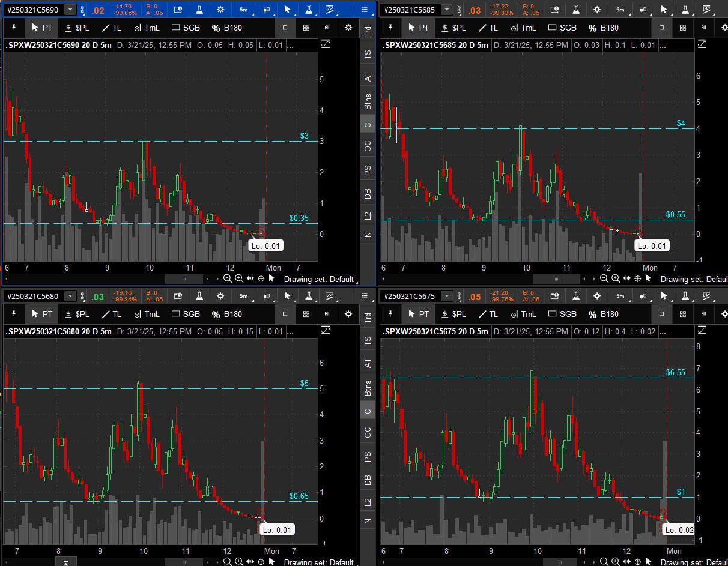Click the pin icon in top-left drawing toolbar
The height and width of the screenshot is (566, 728).
(x=14, y=28)
